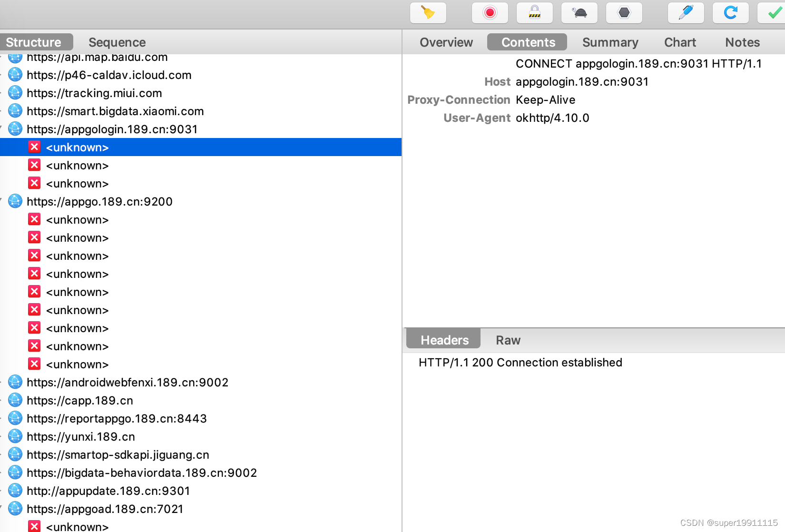Click the okhttp/4.10.0 value
Viewport: 785px width, 532px height.
[552, 118]
